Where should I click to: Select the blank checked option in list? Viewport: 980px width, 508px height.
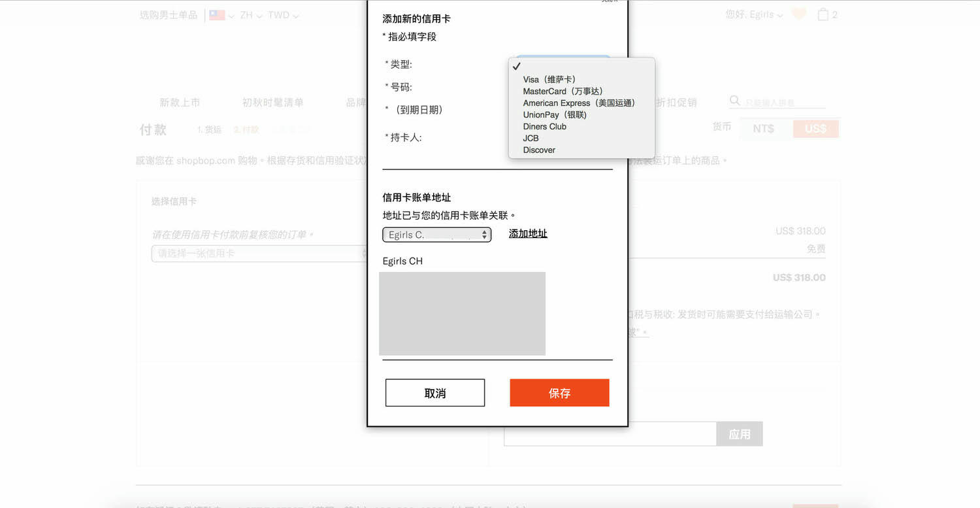(x=581, y=67)
